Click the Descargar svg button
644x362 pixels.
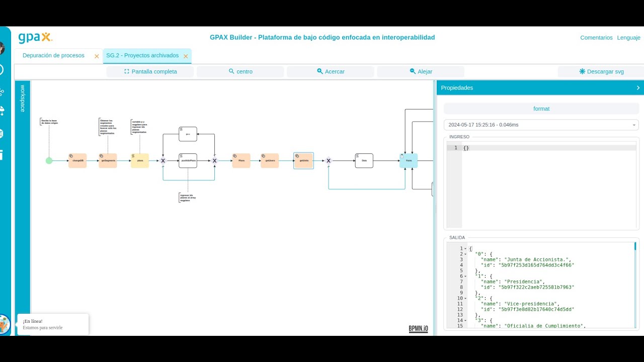click(601, 71)
